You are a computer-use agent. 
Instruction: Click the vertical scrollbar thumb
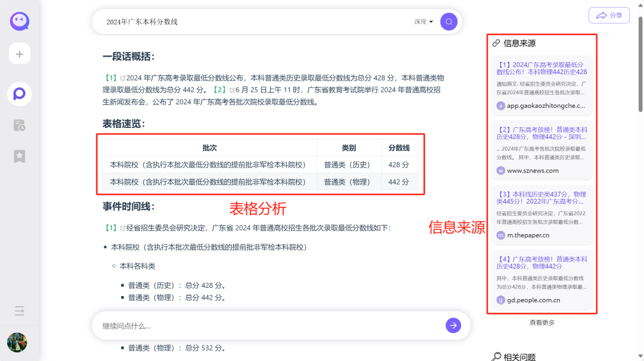click(x=640, y=64)
